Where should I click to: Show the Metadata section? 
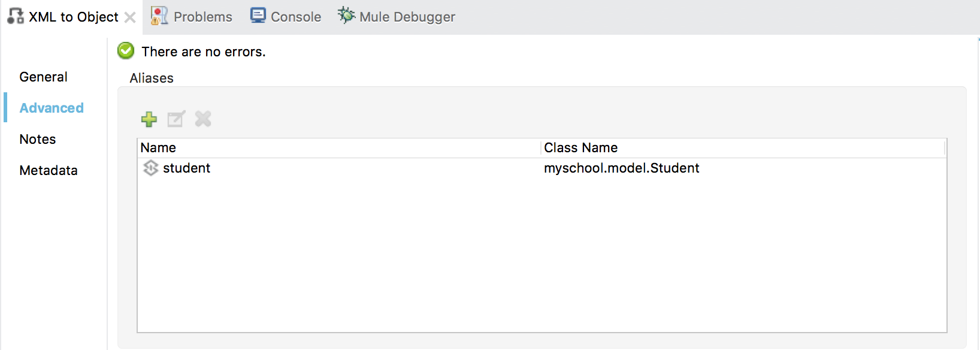[x=49, y=170]
